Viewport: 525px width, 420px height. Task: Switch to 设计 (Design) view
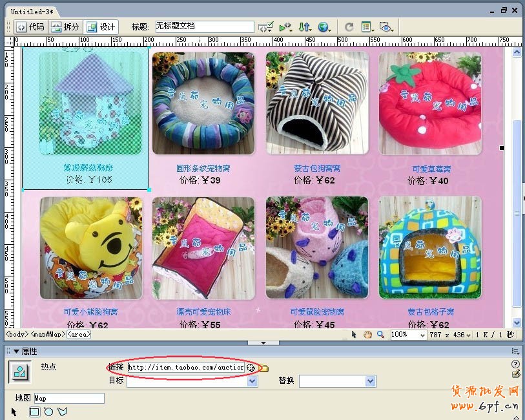pyautogui.click(x=101, y=27)
